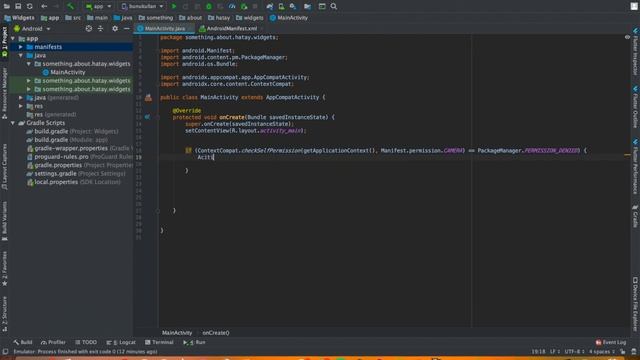The height and width of the screenshot is (360, 640).
Task: Click the override gutter icon at onCreate
Action: [x=147, y=117]
